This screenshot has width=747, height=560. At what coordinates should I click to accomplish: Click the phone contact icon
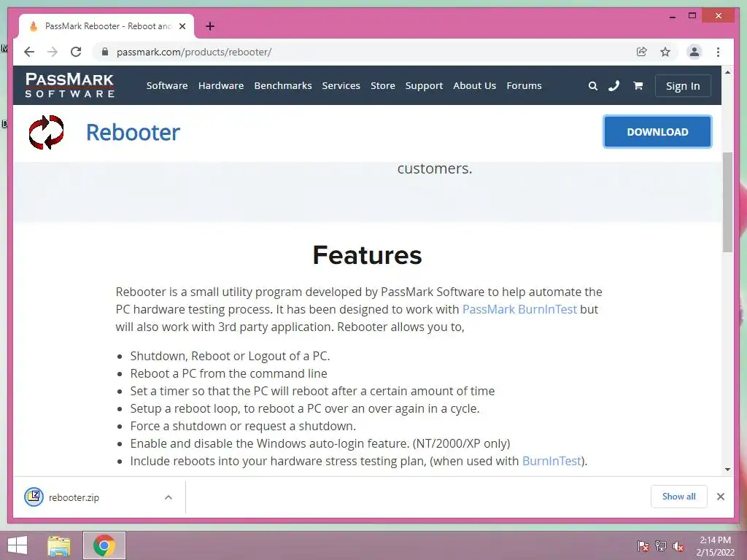point(614,86)
